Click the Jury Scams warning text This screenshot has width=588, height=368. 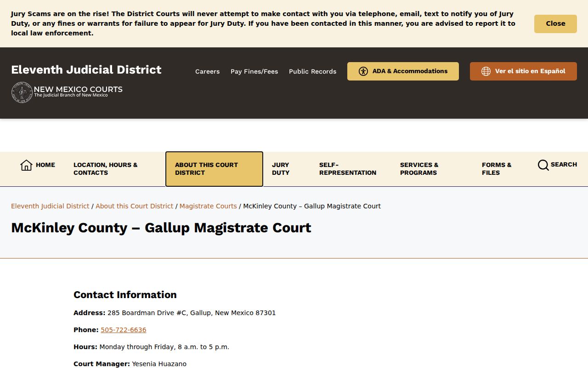(263, 23)
